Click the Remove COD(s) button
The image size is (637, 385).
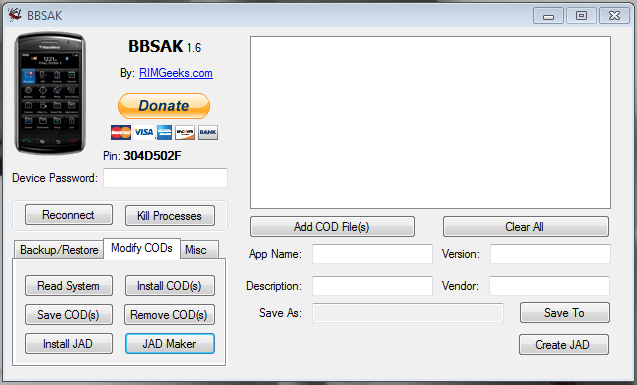[169, 315]
